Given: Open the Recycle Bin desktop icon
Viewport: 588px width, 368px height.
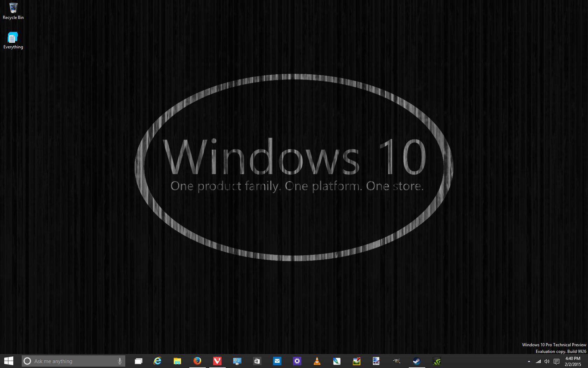Looking at the screenshot, I should 13,11.
